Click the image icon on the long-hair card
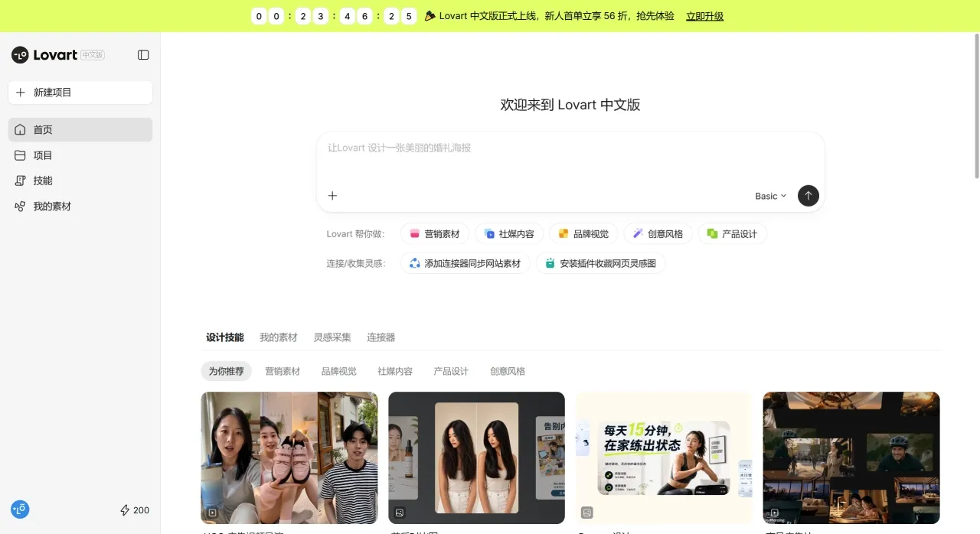The width and height of the screenshot is (980, 534). click(x=400, y=513)
